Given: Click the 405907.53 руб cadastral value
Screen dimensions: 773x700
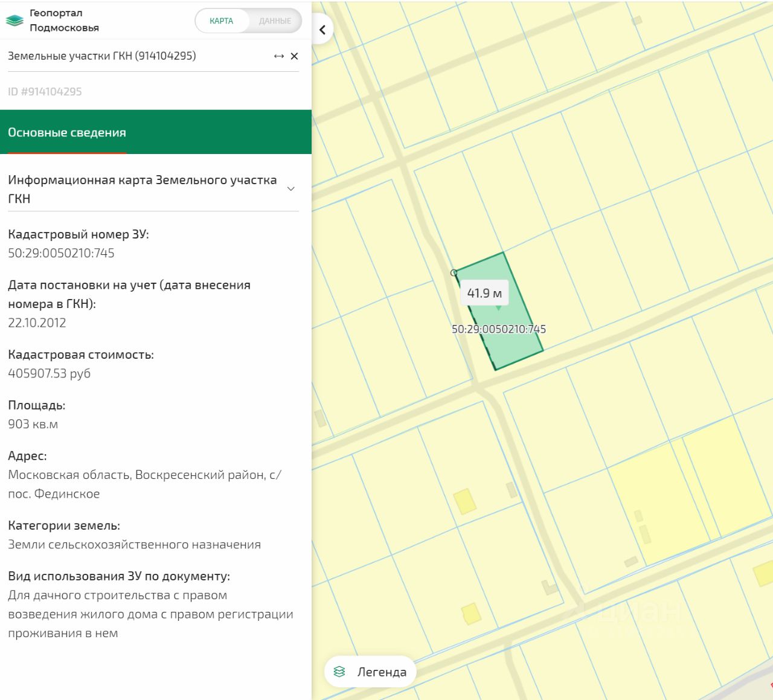Looking at the screenshot, I should [x=49, y=373].
